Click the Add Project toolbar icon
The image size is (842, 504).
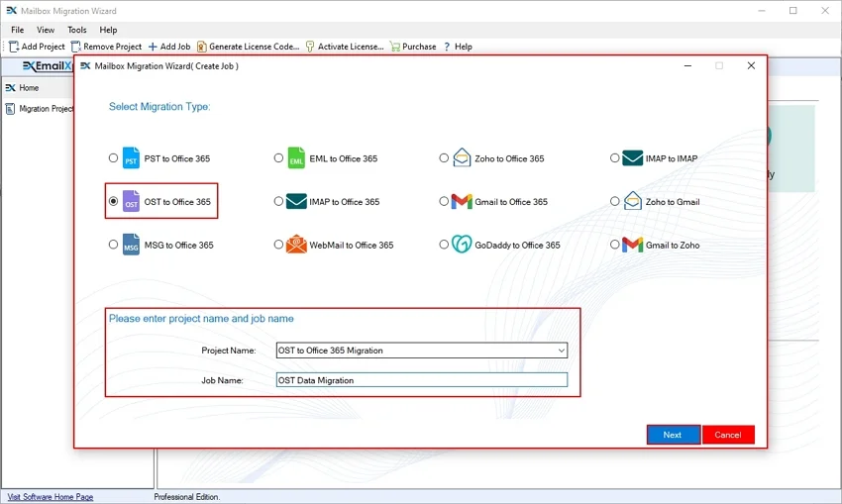tap(14, 47)
